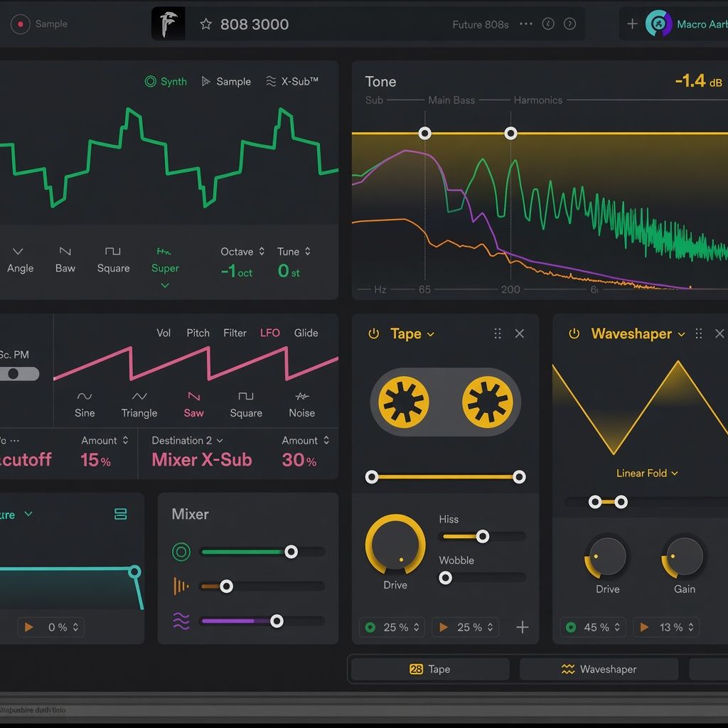
Task: Click the 30 % amount stepper
Action: click(x=326, y=440)
